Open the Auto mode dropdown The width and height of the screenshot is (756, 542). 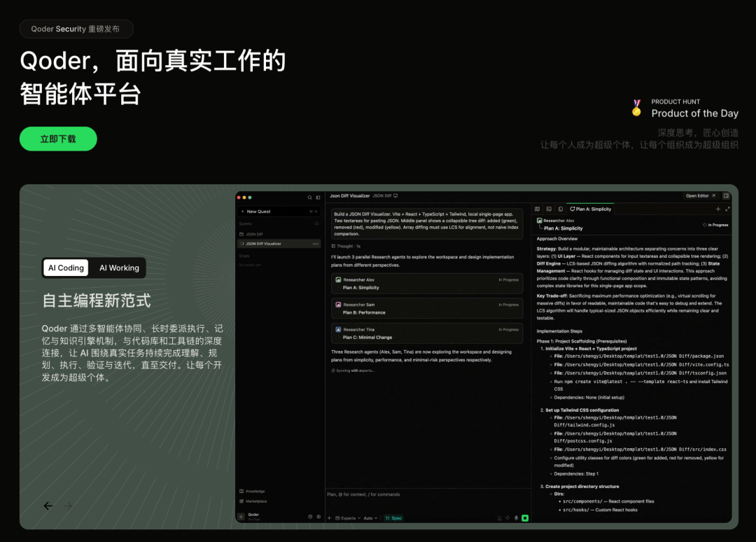coord(370,518)
